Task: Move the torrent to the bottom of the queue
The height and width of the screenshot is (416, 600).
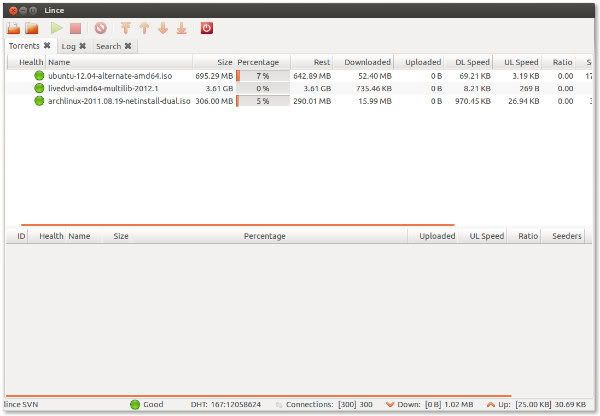Action: (182, 28)
